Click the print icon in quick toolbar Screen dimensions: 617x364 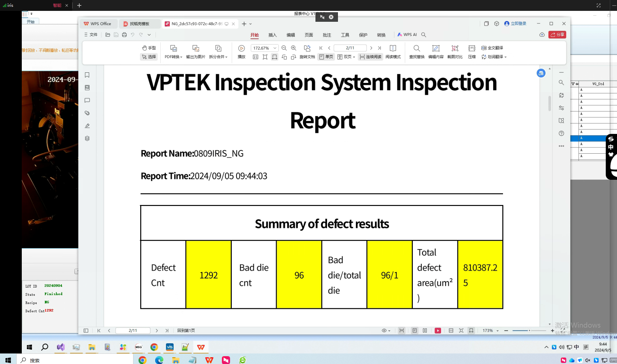(x=124, y=35)
